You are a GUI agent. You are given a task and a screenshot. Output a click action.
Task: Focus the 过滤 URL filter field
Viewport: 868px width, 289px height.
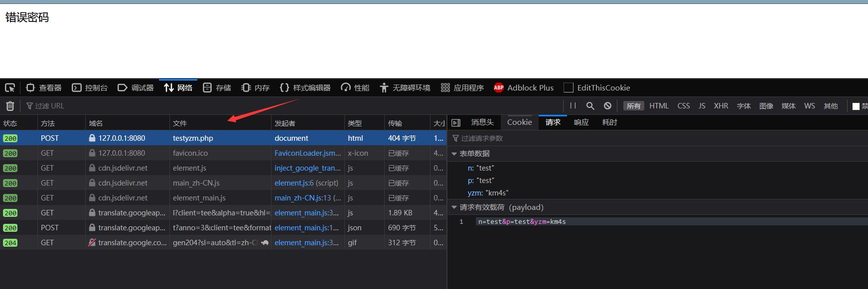(x=294, y=106)
